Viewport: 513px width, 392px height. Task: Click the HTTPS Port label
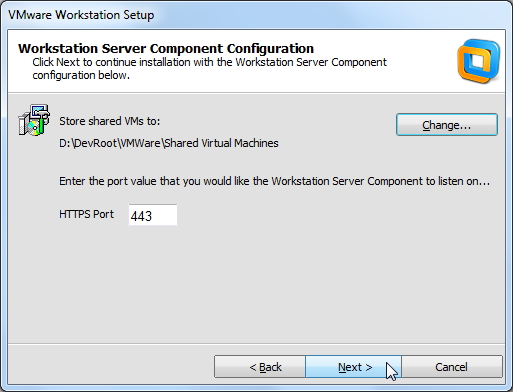click(x=86, y=214)
